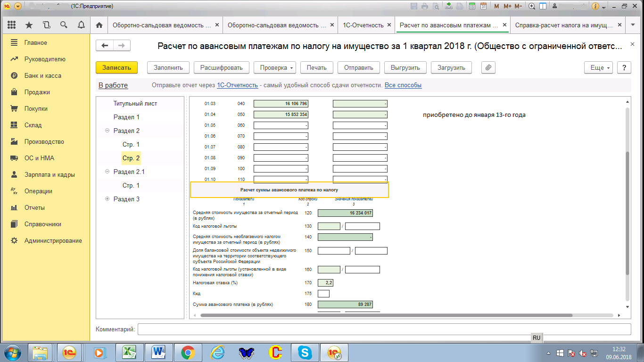Expand the Раздел 3 tree node
Image resolution: width=644 pixels, height=362 pixels.
tap(107, 199)
